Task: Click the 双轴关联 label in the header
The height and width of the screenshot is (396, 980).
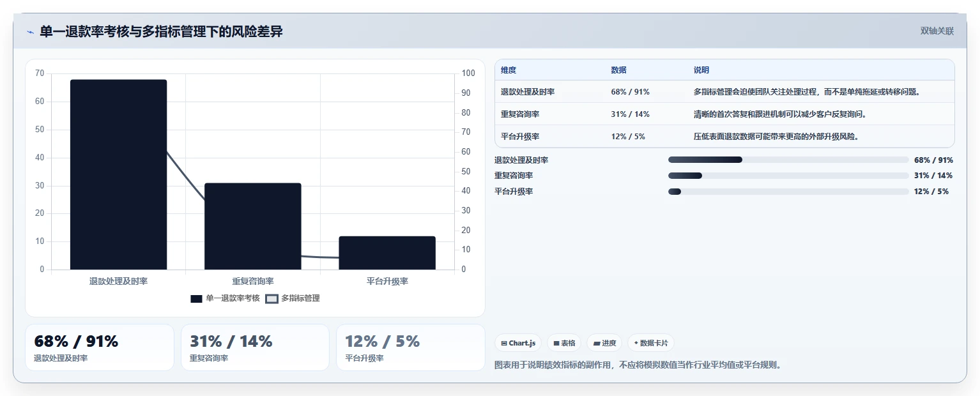Action: point(937,31)
